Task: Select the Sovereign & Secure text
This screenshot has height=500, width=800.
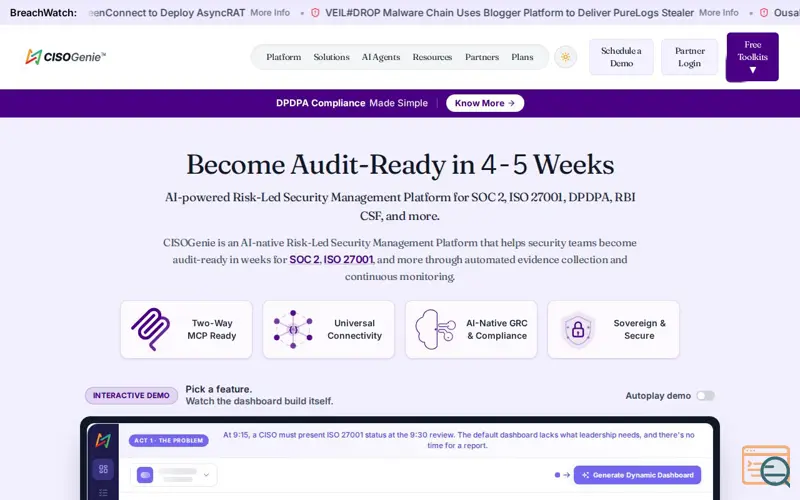Action: (x=639, y=330)
